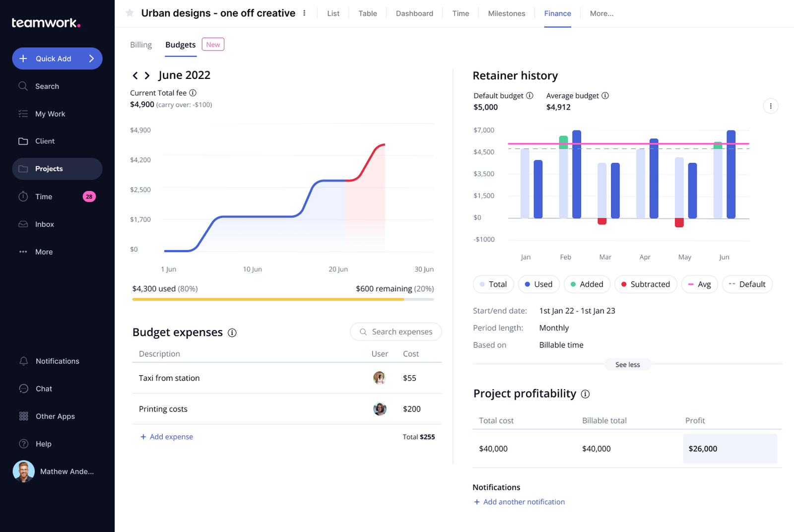This screenshot has width=794, height=532.
Task: Open Search from the sidebar
Action: point(47,86)
